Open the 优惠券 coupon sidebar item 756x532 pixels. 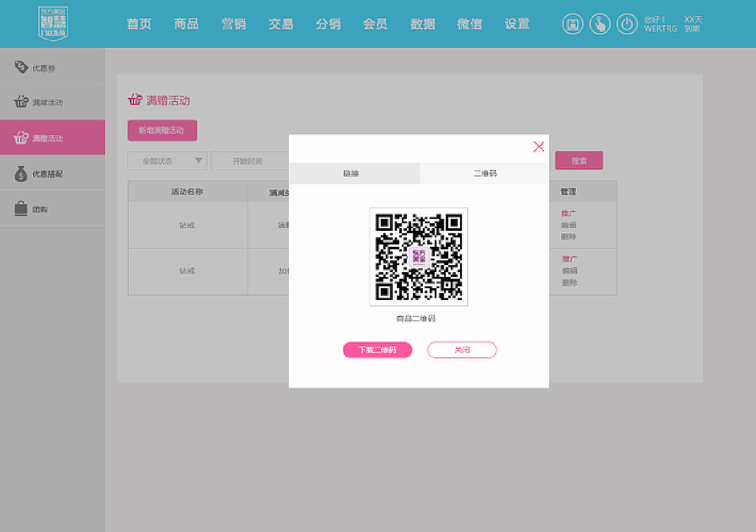point(53,67)
